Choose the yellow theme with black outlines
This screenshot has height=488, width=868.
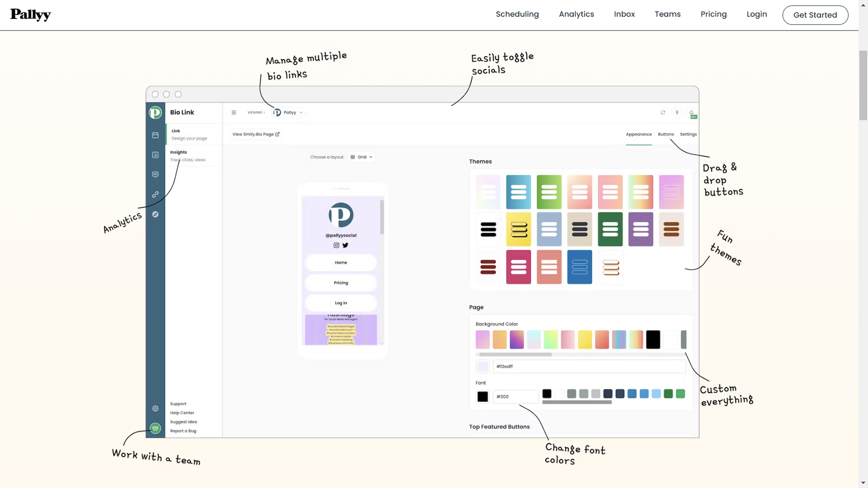(519, 229)
